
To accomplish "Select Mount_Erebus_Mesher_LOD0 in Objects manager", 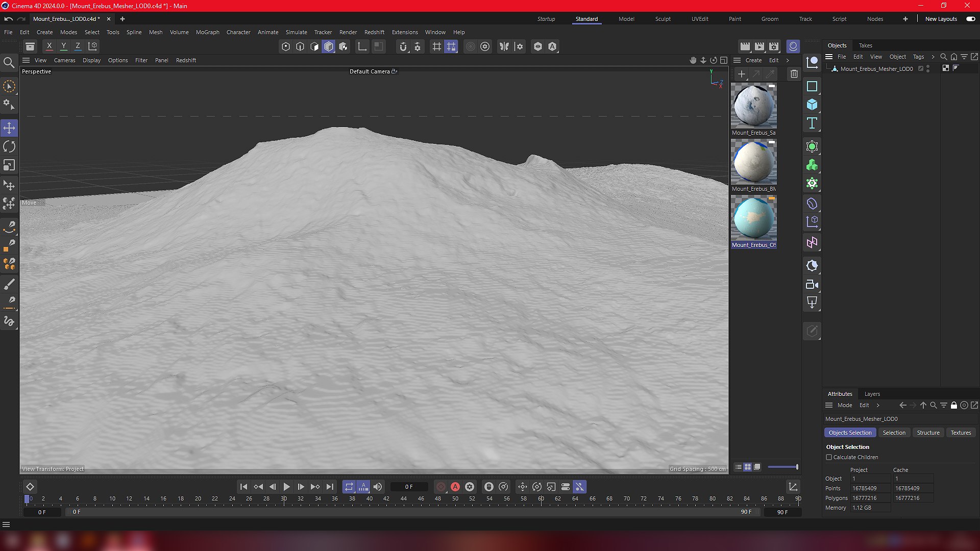I will (876, 69).
